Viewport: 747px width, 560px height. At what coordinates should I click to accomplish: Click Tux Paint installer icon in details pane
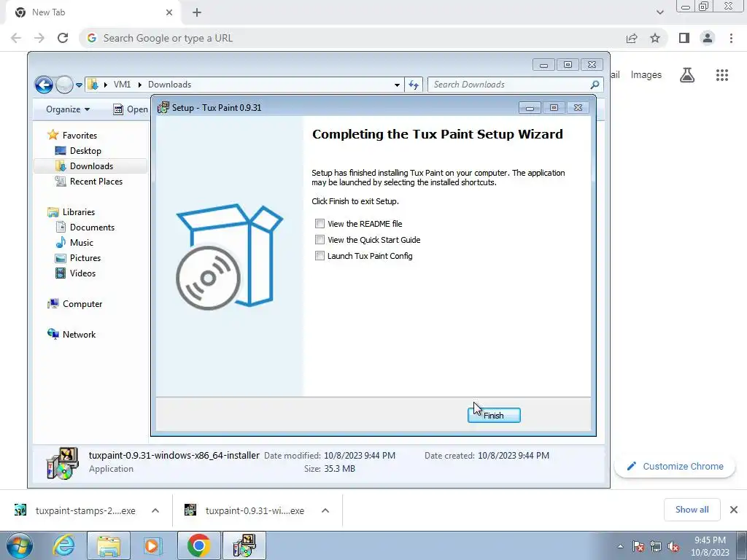coord(63,463)
